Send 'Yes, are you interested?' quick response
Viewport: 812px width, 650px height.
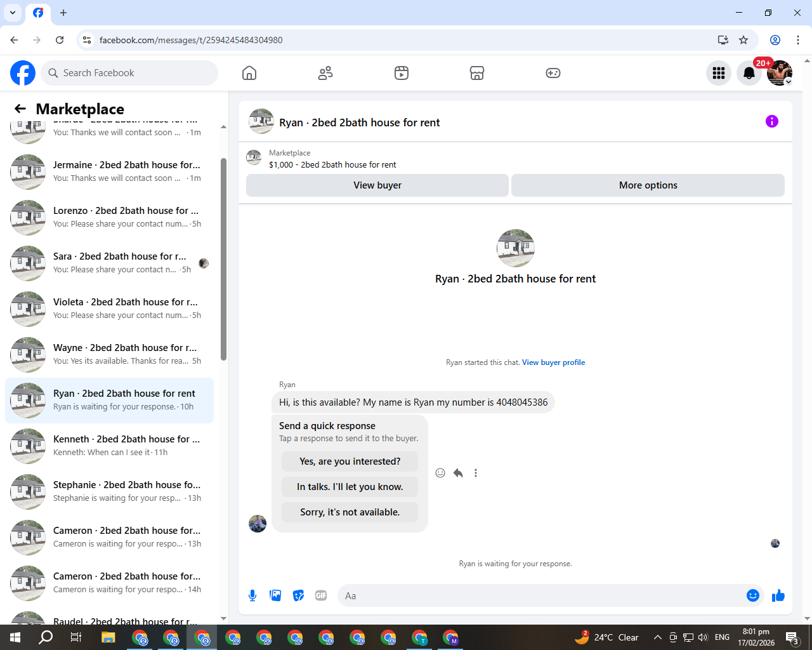click(350, 461)
